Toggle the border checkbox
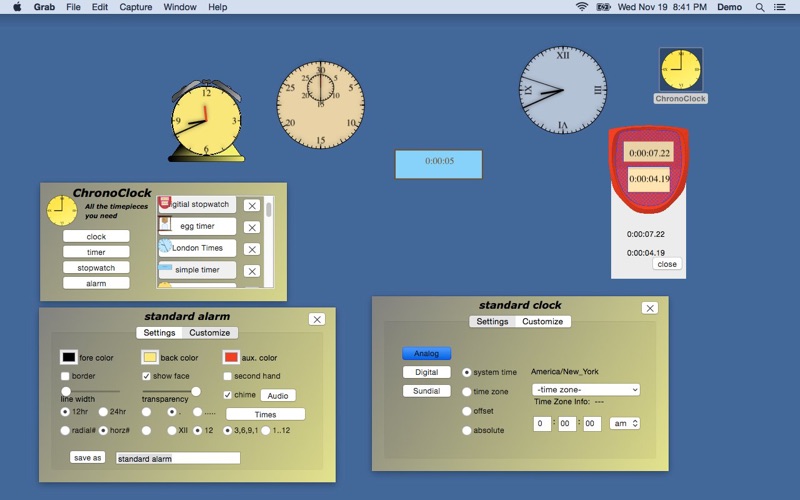The image size is (800, 500). point(65,376)
